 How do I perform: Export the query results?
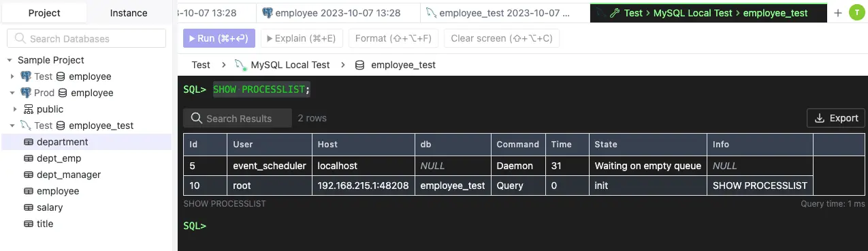point(836,118)
